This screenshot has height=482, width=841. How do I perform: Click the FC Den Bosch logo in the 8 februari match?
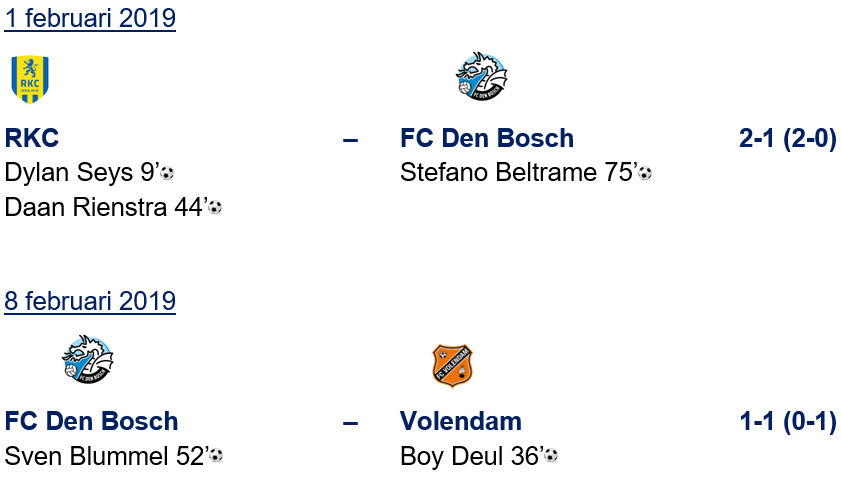tap(87, 361)
